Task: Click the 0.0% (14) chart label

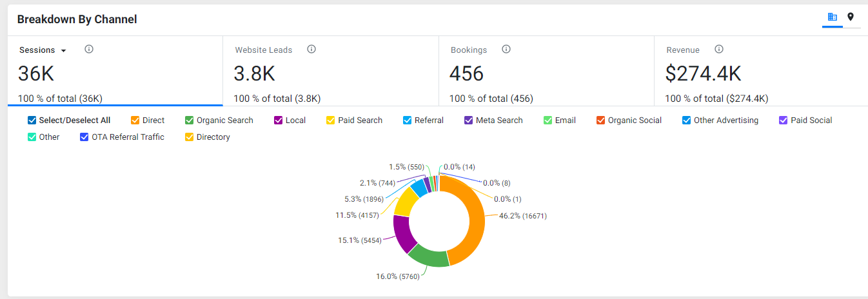Action: (459, 167)
